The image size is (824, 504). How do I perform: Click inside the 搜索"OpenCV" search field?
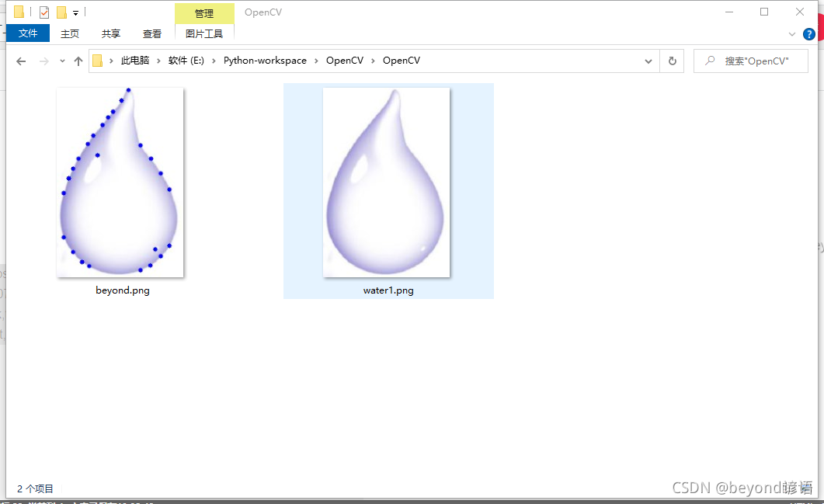pos(757,60)
